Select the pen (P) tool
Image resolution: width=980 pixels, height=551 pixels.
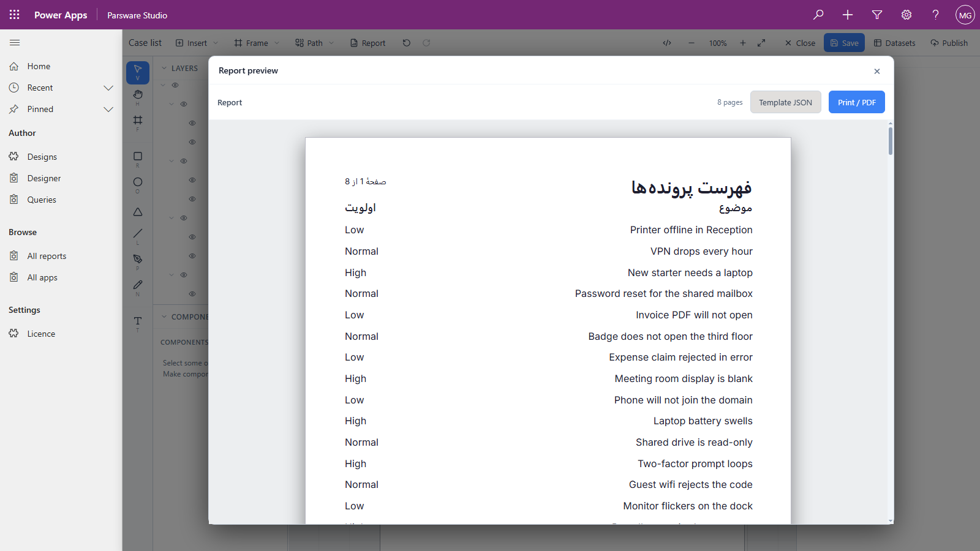click(138, 261)
